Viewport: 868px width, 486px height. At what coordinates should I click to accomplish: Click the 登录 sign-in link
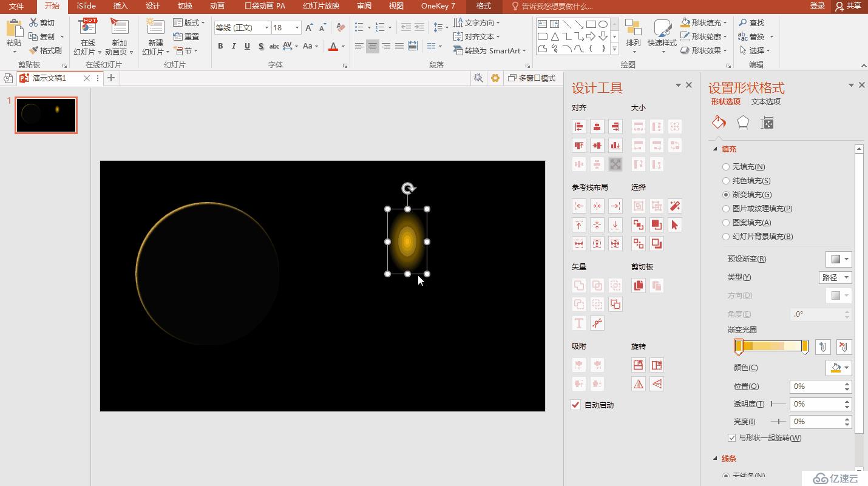tap(818, 6)
